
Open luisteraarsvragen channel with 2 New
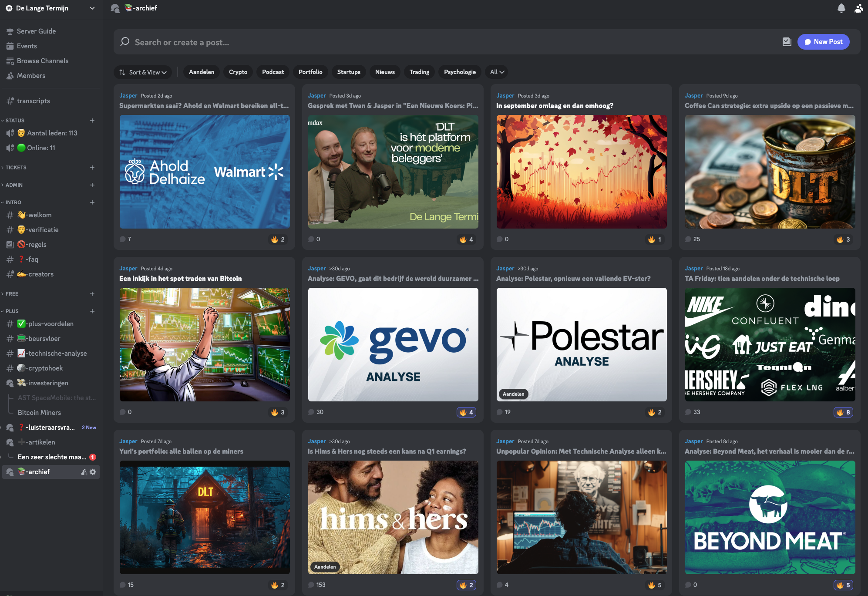[x=51, y=428]
